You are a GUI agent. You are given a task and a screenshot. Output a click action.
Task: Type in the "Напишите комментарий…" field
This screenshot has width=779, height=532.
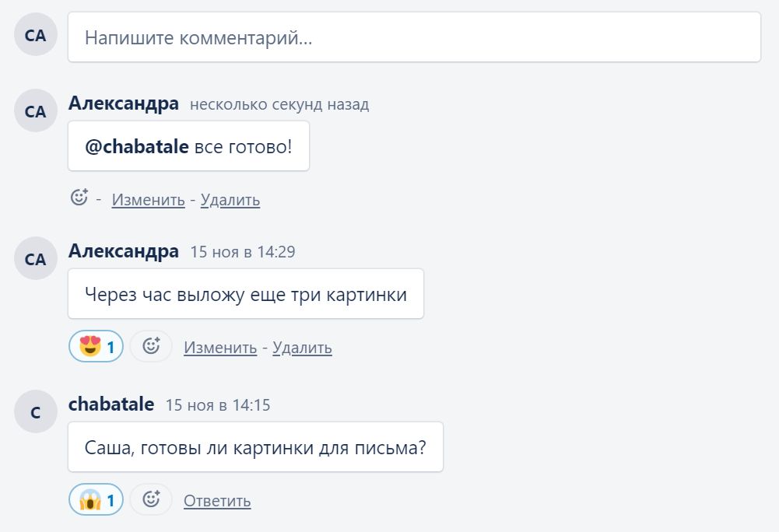coord(414,37)
